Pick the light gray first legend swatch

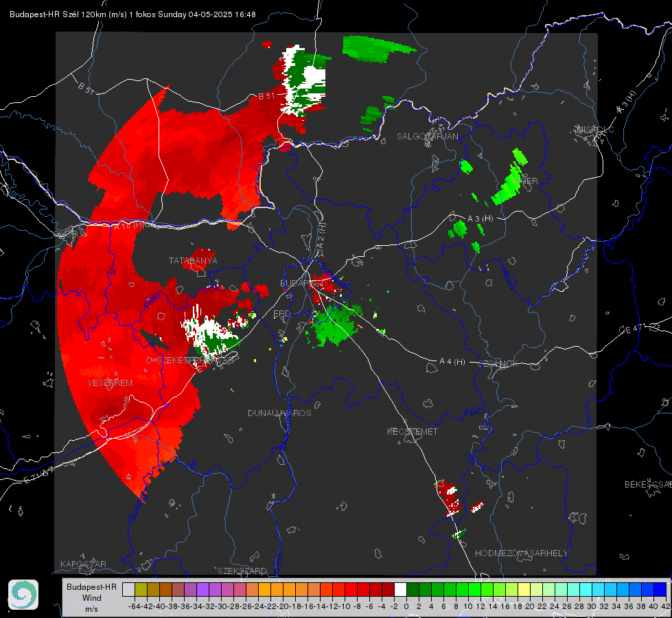pyautogui.click(x=128, y=589)
